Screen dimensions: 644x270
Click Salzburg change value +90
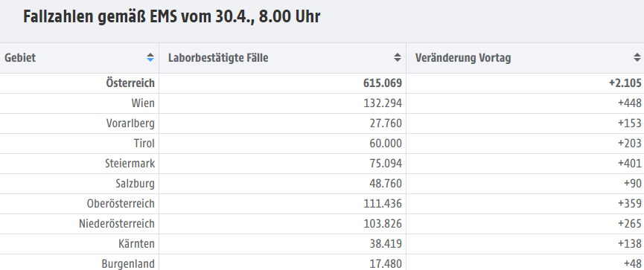(632, 184)
